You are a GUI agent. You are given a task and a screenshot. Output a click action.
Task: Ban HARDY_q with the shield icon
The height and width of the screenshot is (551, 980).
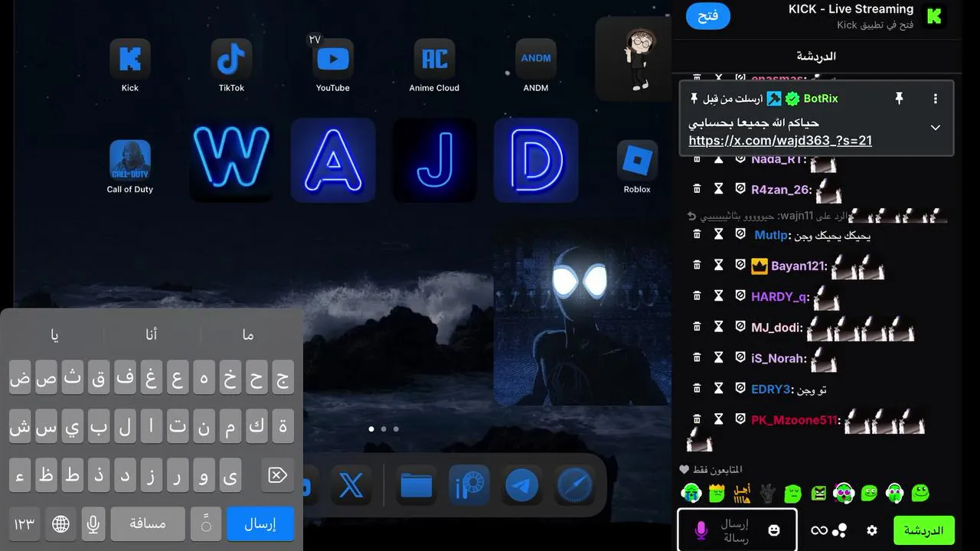coord(740,295)
